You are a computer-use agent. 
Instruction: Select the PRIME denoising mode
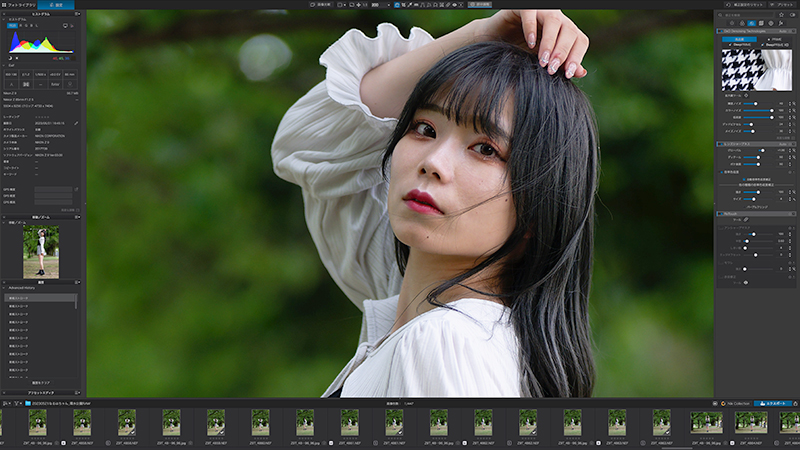pyautogui.click(x=775, y=39)
